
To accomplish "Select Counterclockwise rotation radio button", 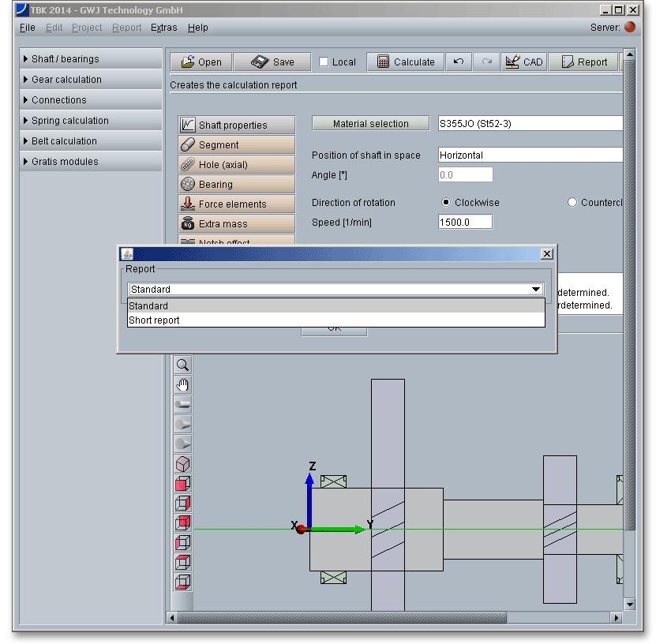I will point(572,203).
